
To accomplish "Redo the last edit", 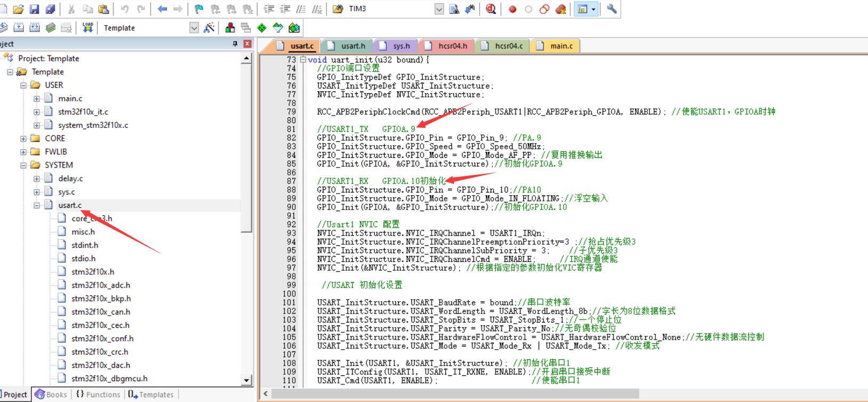I will coord(141,9).
